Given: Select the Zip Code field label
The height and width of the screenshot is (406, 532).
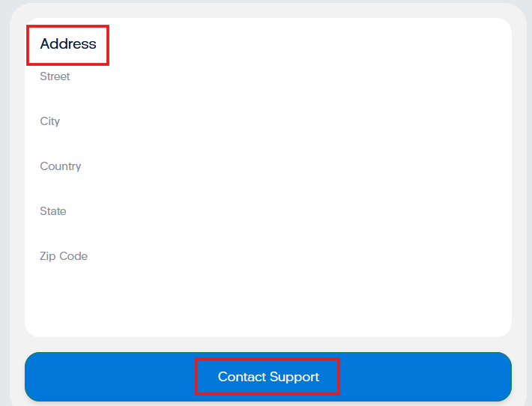Looking at the screenshot, I should coord(64,256).
